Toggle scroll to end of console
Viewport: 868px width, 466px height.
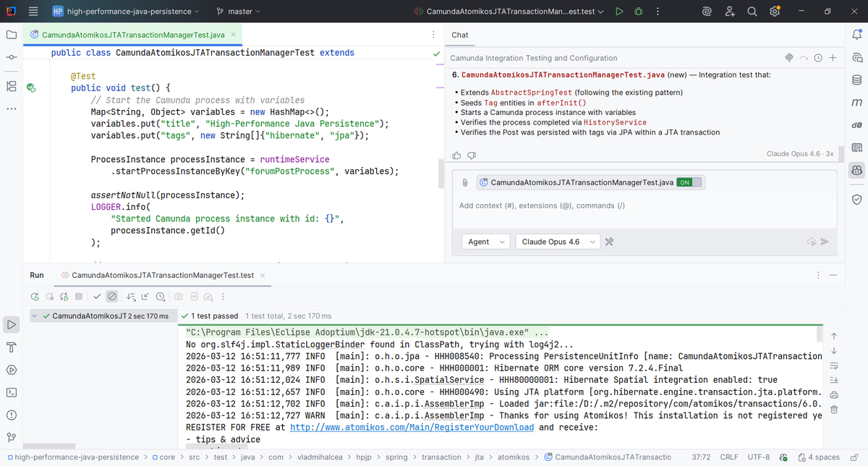point(834,380)
